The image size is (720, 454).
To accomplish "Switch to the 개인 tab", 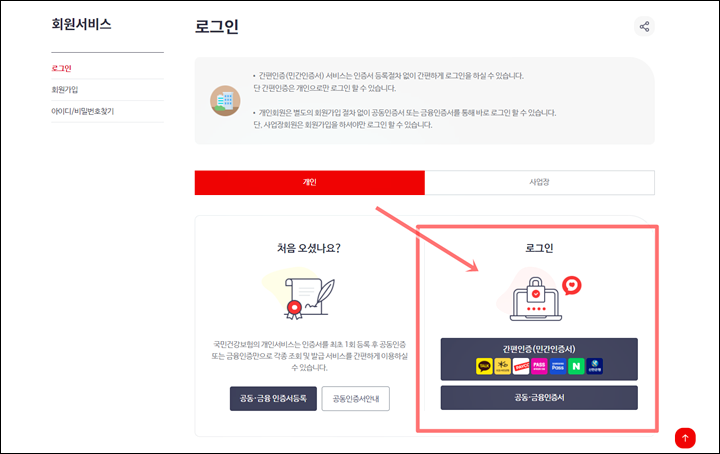I will tap(309, 182).
